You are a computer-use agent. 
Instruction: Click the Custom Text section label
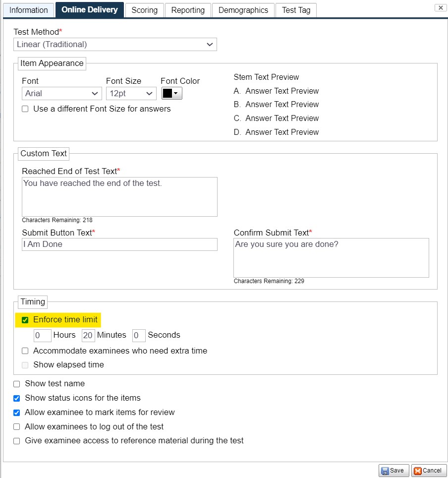point(44,154)
